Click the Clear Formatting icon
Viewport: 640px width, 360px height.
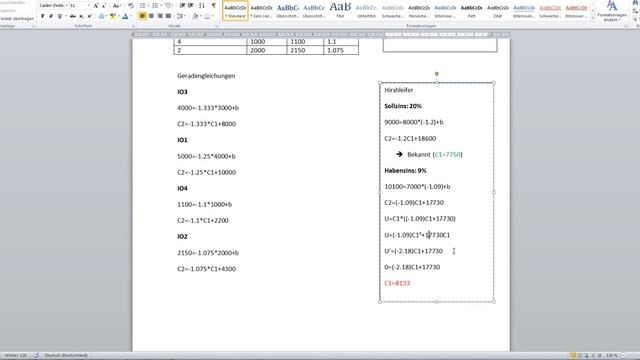point(131,5)
